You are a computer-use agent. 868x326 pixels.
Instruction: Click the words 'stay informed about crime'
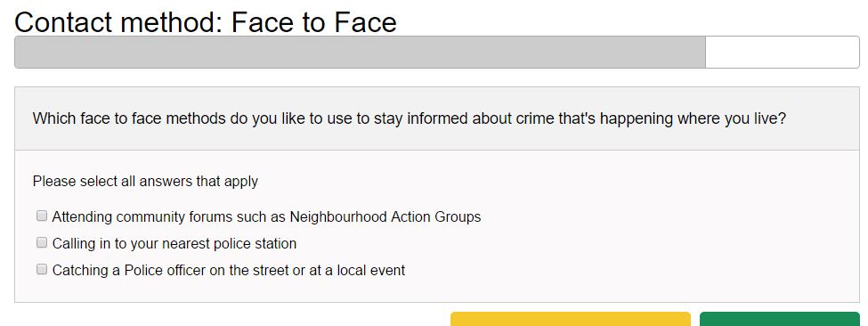(x=464, y=118)
